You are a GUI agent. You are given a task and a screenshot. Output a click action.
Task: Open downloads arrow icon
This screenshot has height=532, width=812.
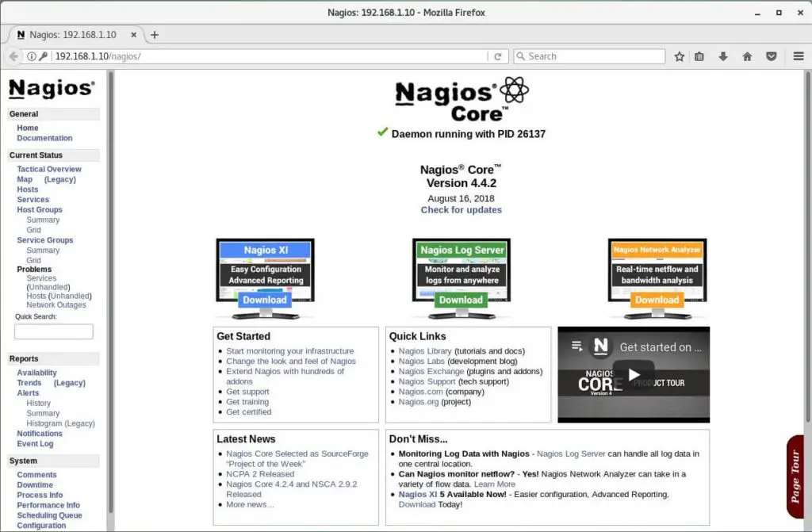723,56
